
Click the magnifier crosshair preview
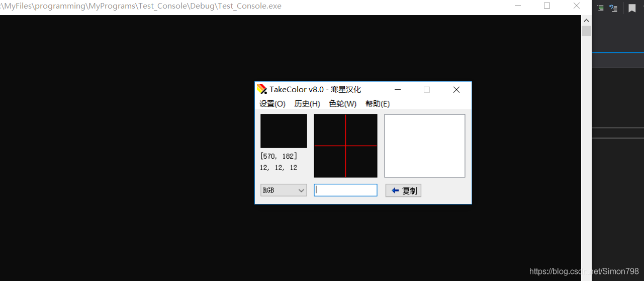coord(345,146)
